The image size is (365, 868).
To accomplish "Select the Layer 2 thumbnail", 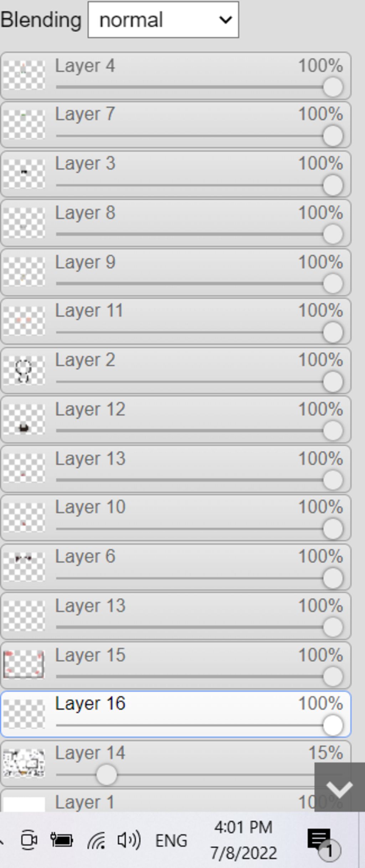I will click(24, 371).
